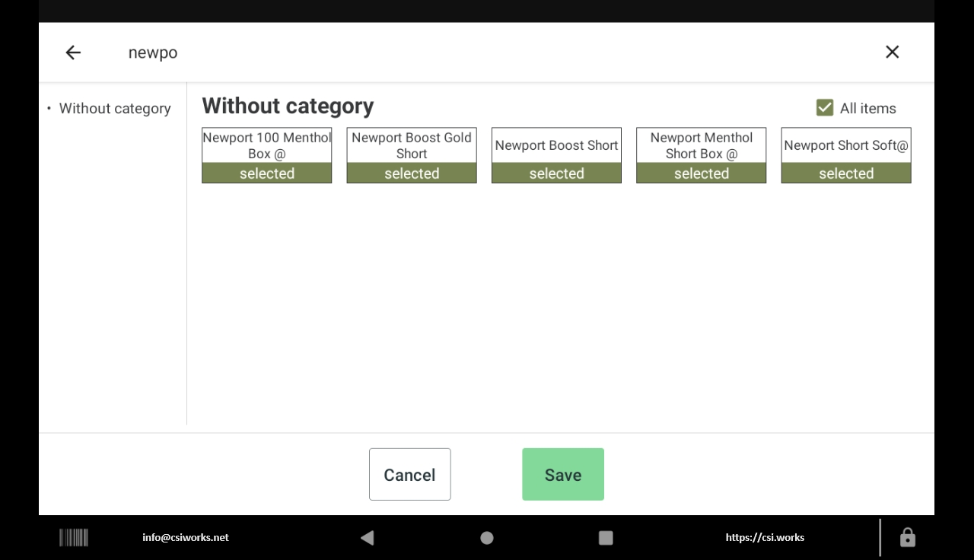Viewport: 974px width, 560px height.
Task: Tap the Android home circle button
Action: pyautogui.click(x=487, y=538)
